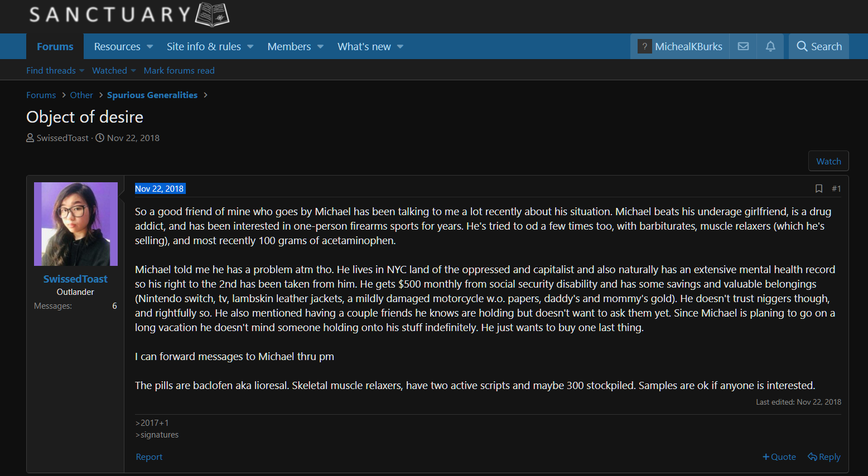Click the Search magnifier button

pos(819,46)
